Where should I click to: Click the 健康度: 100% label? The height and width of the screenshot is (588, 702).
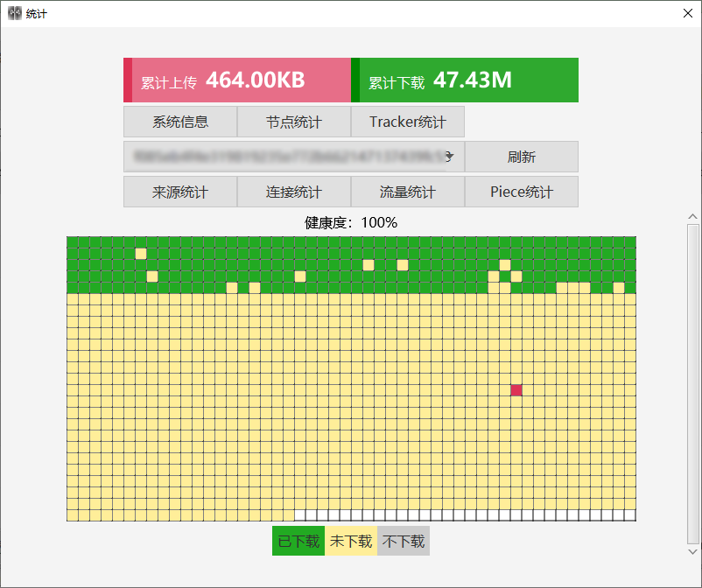pos(351,222)
